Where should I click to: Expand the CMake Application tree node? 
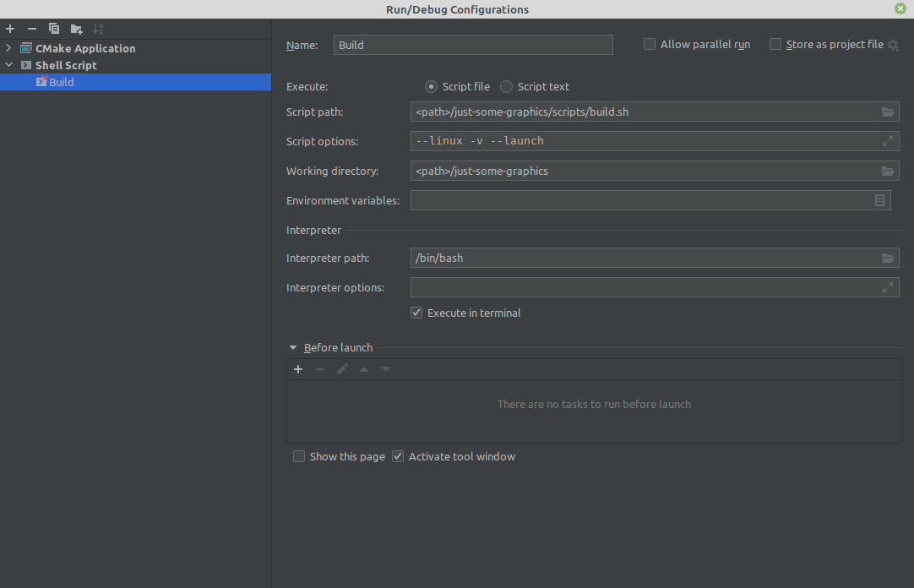pos(8,48)
